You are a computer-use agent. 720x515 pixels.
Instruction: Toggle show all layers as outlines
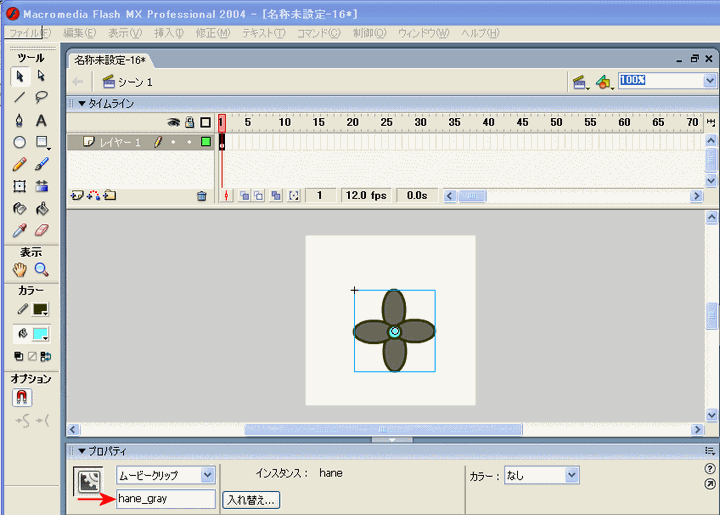point(206,123)
